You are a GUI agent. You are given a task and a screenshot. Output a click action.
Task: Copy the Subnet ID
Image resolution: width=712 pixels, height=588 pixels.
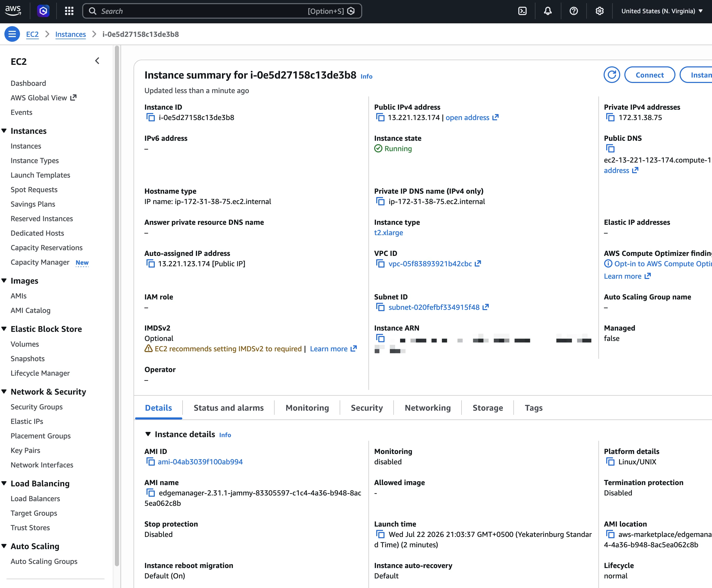380,307
